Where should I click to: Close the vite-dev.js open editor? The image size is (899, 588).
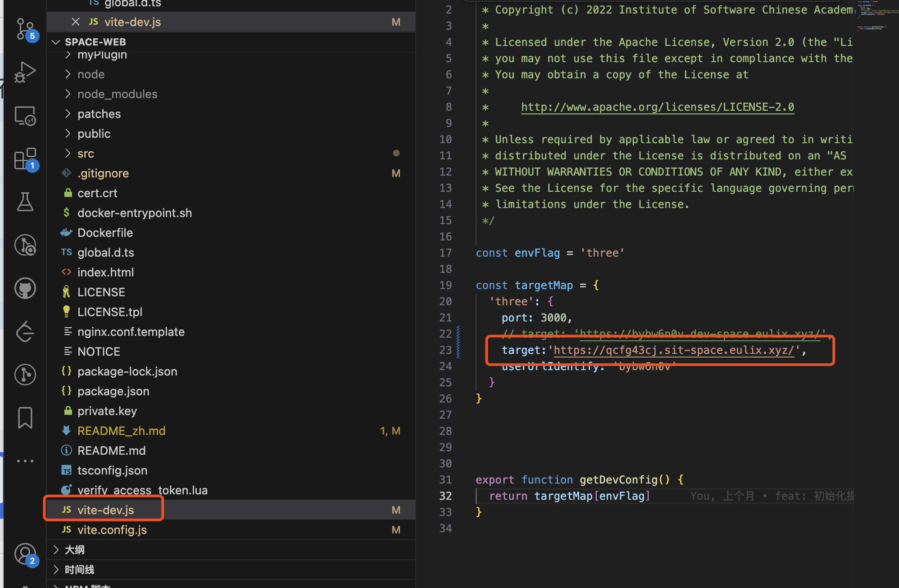pyautogui.click(x=76, y=22)
